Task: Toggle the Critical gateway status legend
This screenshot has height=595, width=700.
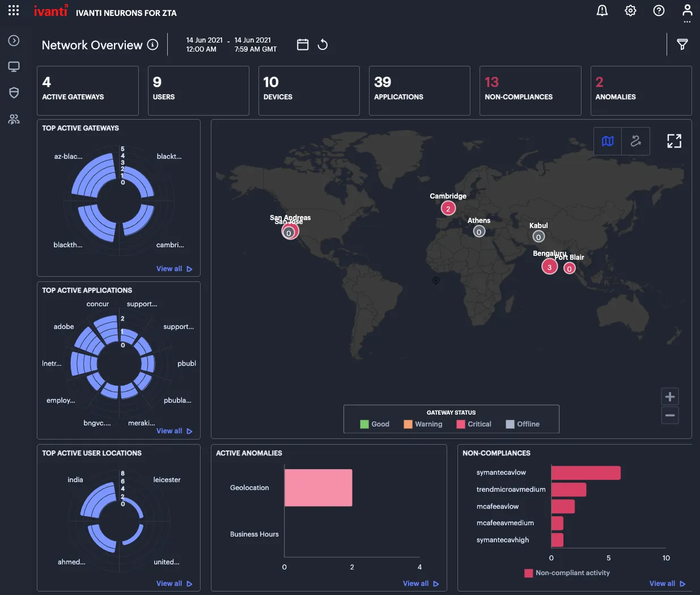Action: pyautogui.click(x=474, y=424)
